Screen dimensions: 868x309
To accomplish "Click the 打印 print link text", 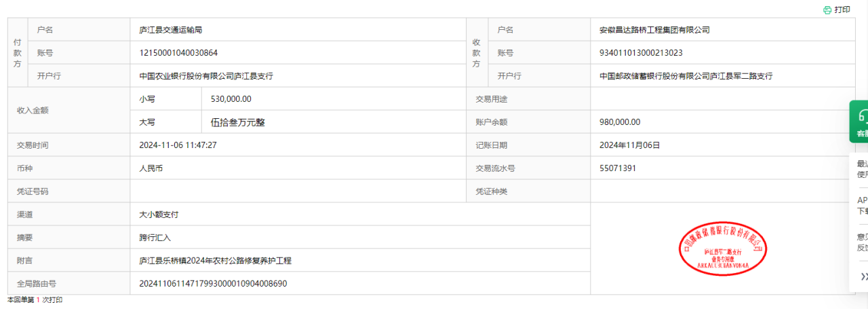I will tap(842, 10).
